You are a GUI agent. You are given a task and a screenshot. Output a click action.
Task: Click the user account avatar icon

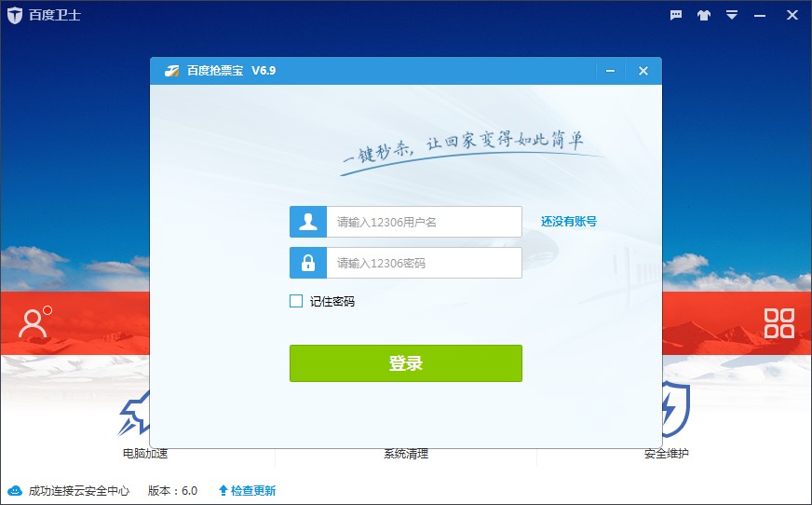tap(34, 322)
